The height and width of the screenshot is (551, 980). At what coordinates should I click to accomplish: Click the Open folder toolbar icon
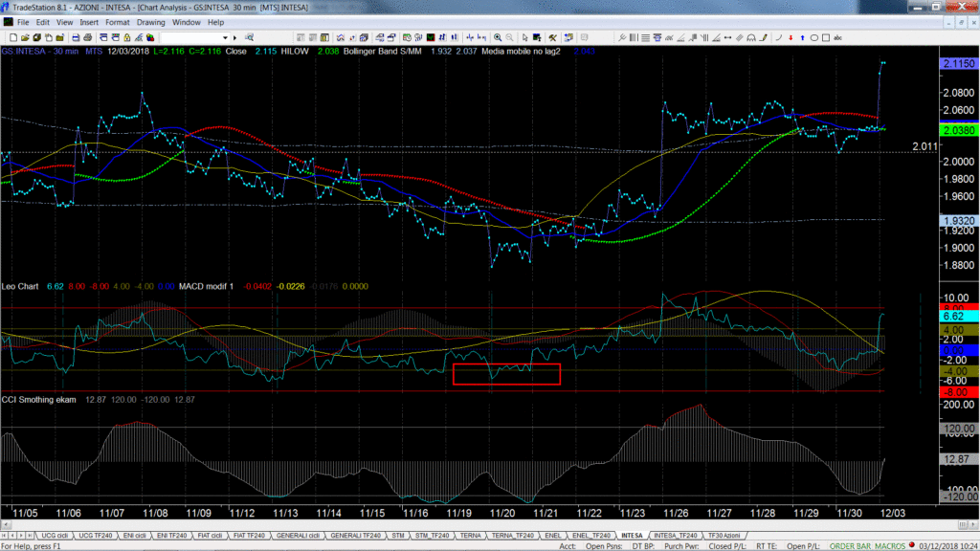coord(25,37)
